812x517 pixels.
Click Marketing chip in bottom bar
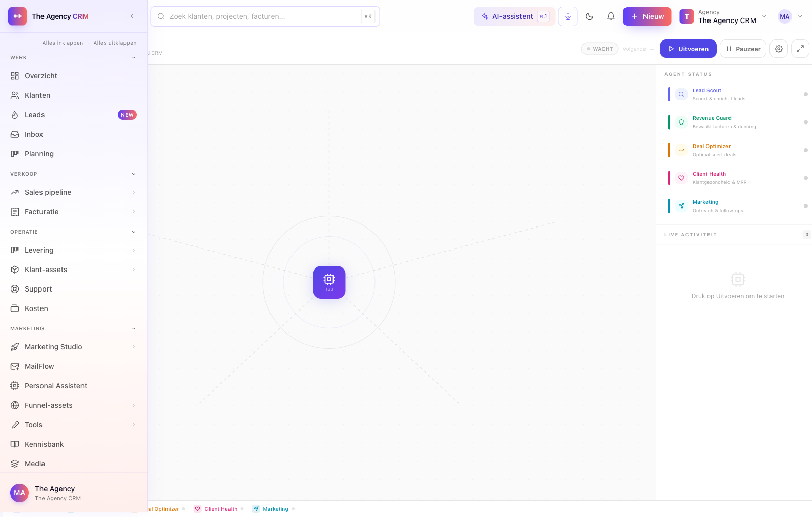click(x=273, y=509)
